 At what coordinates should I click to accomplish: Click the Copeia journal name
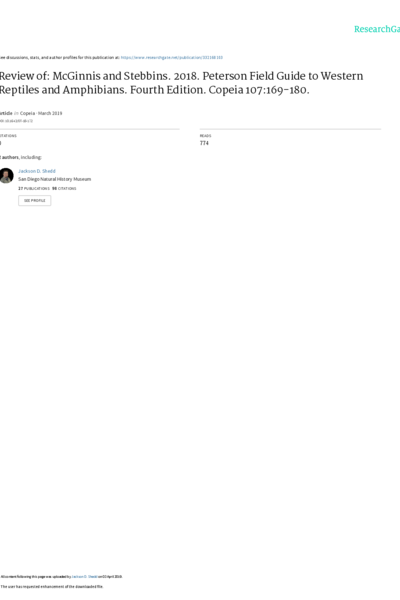(x=27, y=113)
